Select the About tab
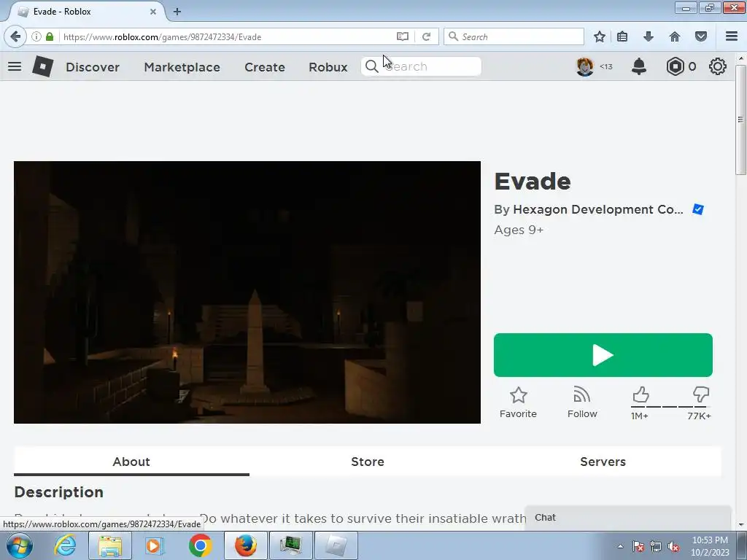Image resolution: width=747 pixels, height=560 pixels. 131,462
